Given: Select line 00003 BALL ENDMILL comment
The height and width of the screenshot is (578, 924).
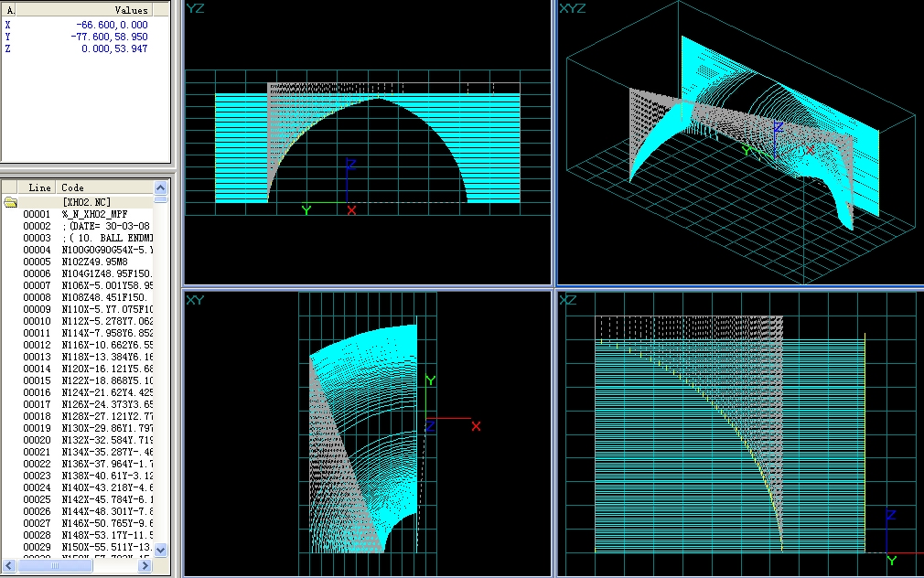Looking at the screenshot, I should (x=78, y=238).
